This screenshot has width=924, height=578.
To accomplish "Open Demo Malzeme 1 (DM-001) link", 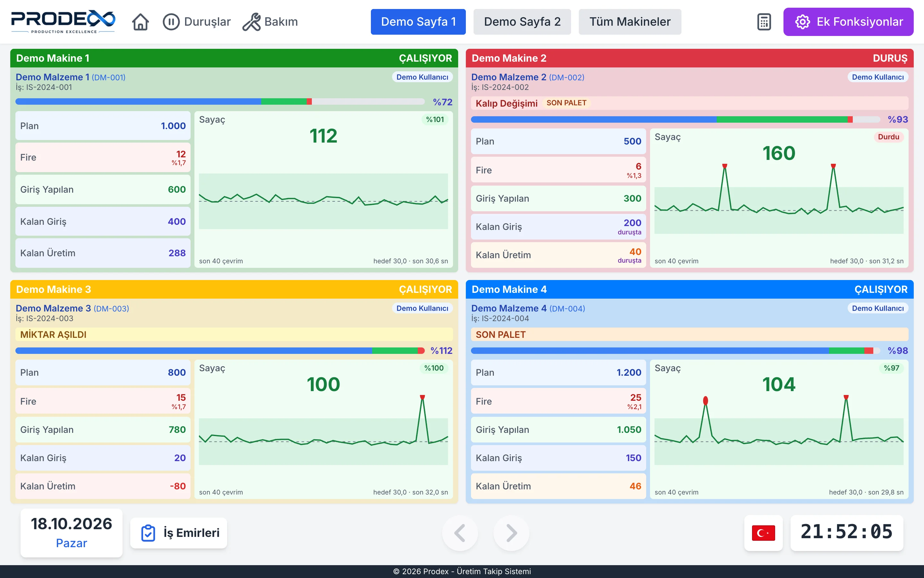I will [71, 77].
